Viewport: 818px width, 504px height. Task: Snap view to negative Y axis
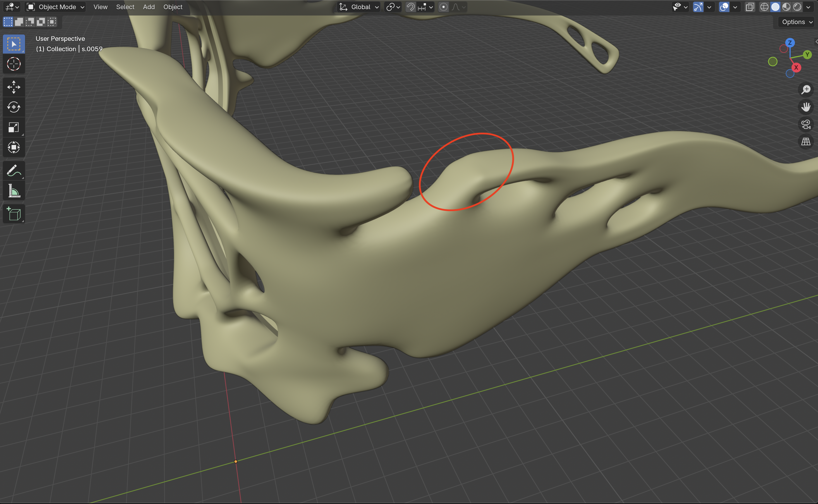click(x=773, y=62)
